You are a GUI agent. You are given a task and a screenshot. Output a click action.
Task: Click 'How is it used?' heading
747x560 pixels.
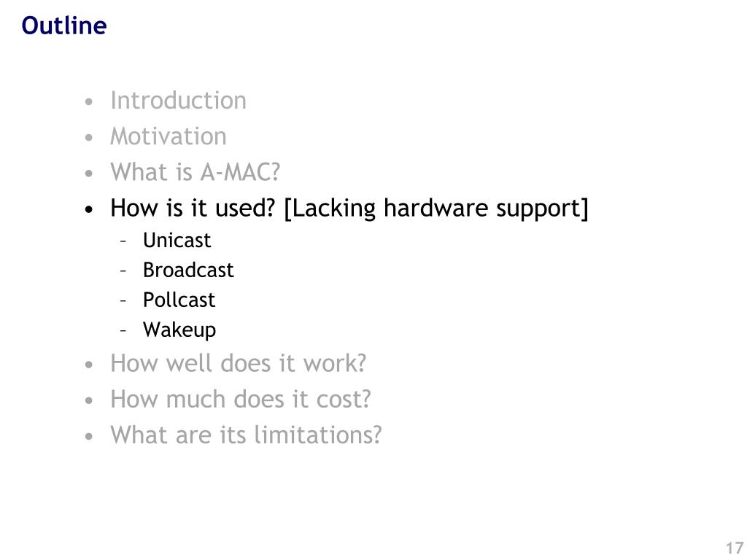tap(193, 208)
